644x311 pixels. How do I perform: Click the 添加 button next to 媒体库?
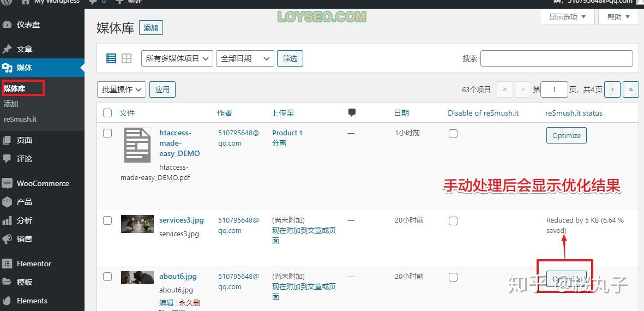(x=151, y=28)
